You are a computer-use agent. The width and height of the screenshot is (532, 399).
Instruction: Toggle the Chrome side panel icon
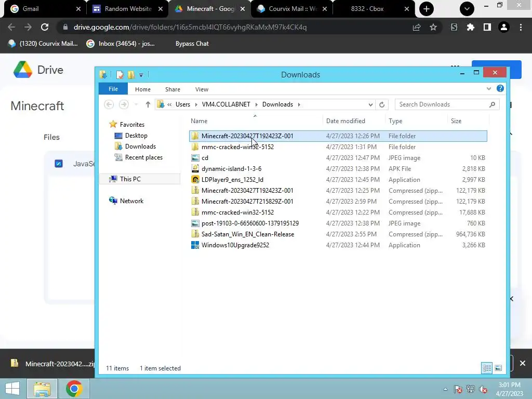click(x=487, y=27)
